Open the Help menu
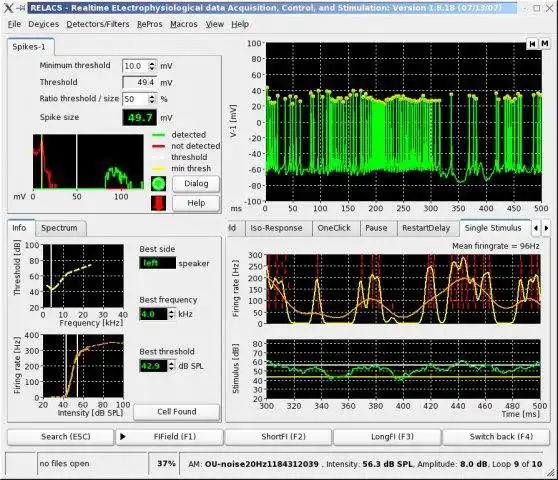The width and height of the screenshot is (558, 480). [240, 24]
